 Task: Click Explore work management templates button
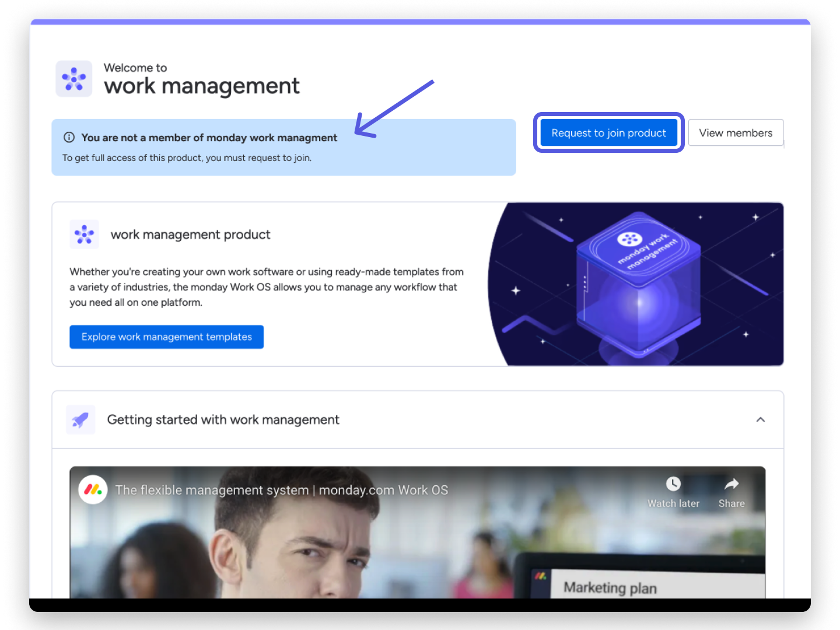[x=166, y=337]
